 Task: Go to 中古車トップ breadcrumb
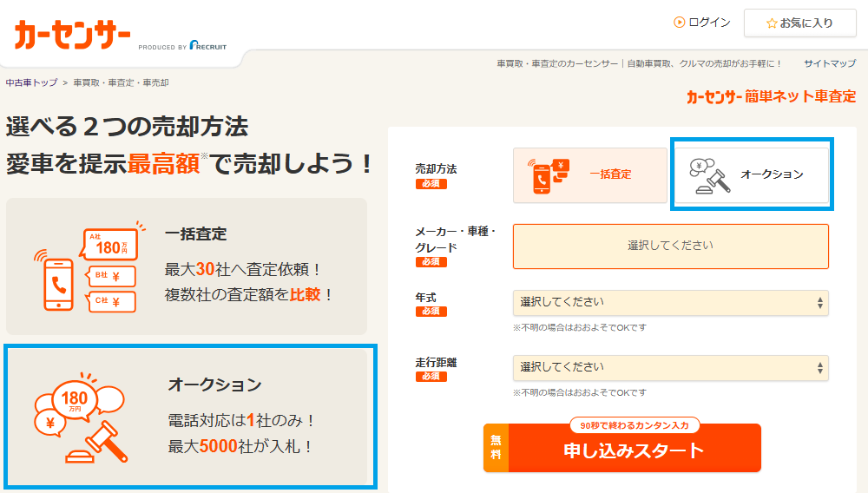click(31, 82)
